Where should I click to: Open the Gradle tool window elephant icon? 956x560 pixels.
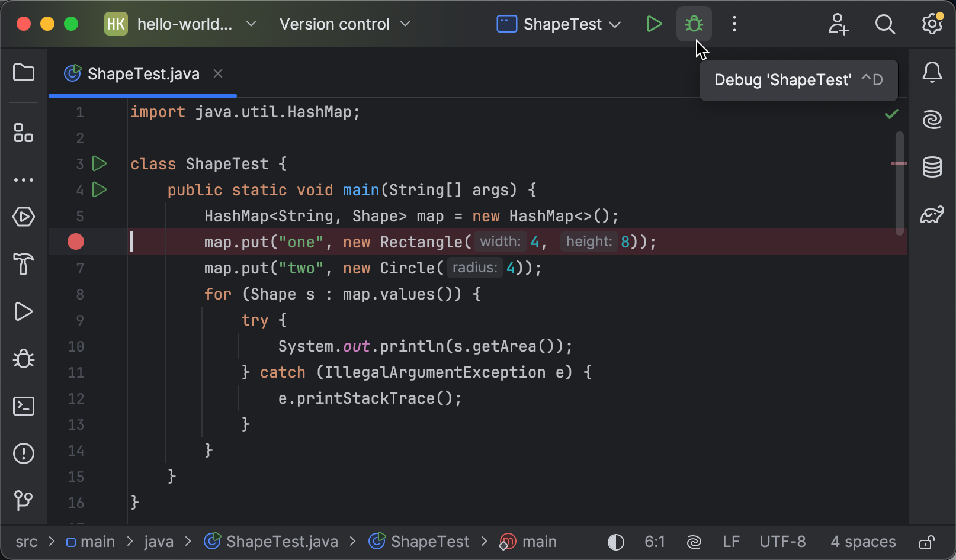[932, 215]
